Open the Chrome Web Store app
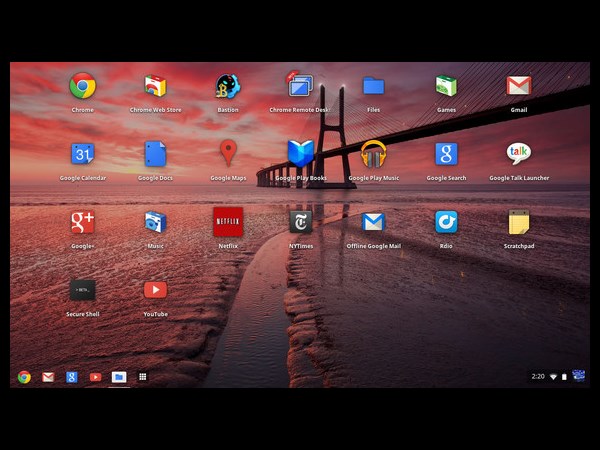This screenshot has width=600, height=450. pyautogui.click(x=155, y=86)
